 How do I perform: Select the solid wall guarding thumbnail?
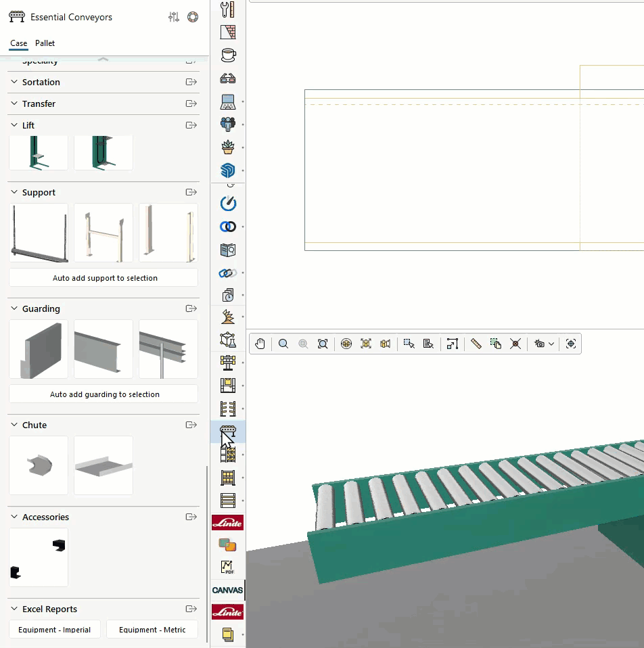pyautogui.click(x=39, y=349)
